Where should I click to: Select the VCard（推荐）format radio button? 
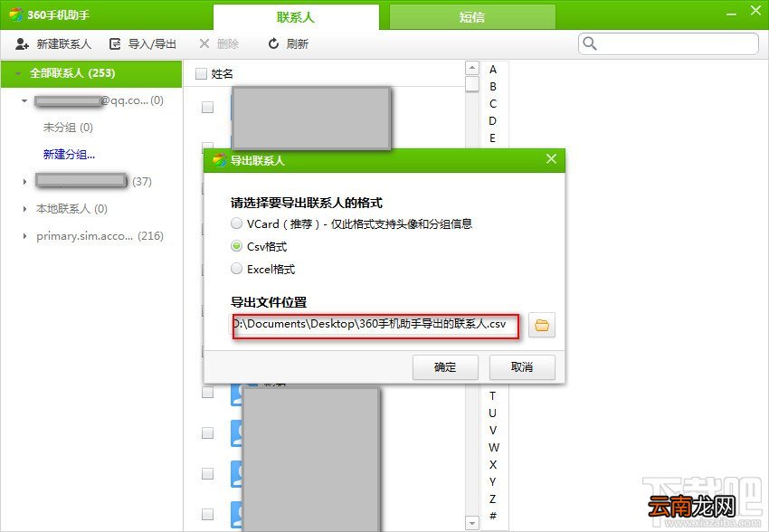236,223
